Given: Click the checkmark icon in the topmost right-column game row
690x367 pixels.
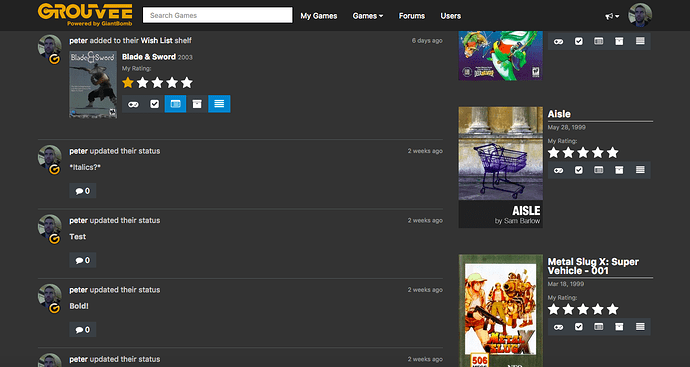Looking at the screenshot, I should click(579, 41).
